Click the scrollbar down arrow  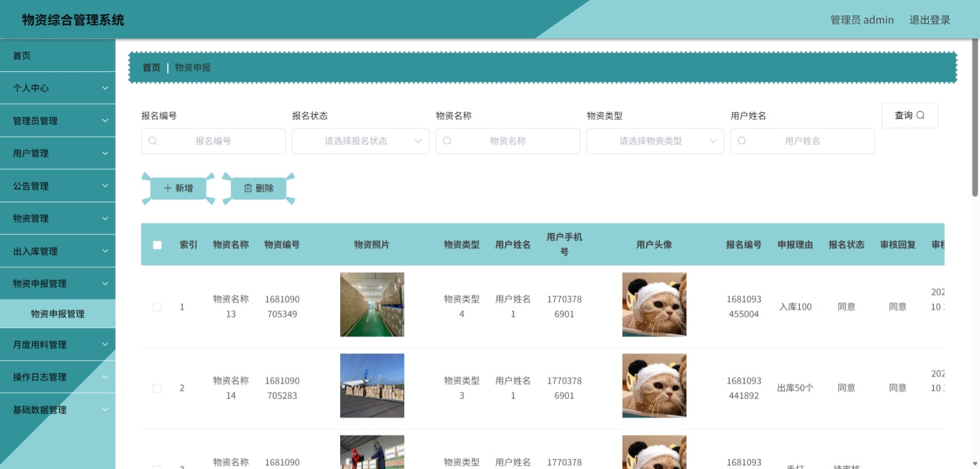pyautogui.click(x=975, y=463)
